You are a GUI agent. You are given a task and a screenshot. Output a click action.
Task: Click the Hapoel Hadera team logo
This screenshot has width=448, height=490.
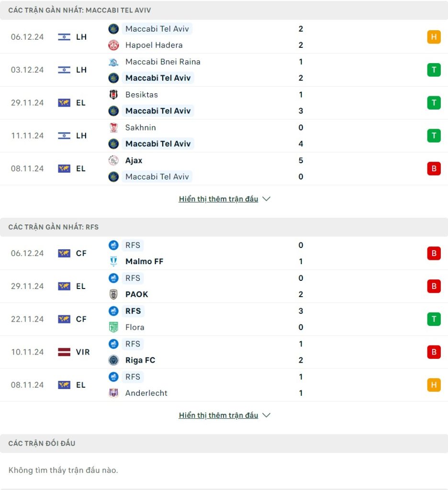click(x=113, y=45)
